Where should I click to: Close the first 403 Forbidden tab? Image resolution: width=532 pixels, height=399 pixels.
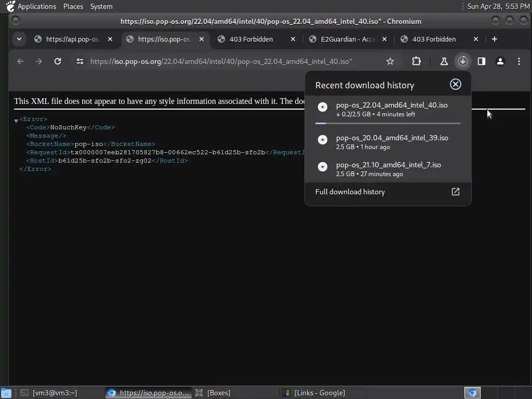click(293, 39)
